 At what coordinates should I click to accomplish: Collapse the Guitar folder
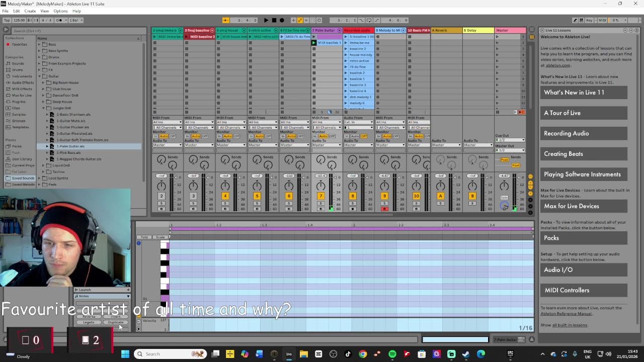pyautogui.click(x=39, y=76)
